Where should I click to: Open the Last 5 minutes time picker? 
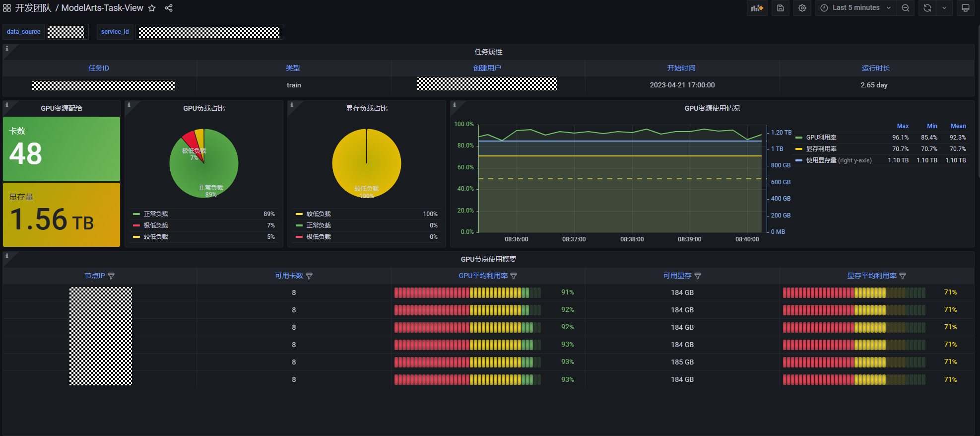click(x=856, y=8)
